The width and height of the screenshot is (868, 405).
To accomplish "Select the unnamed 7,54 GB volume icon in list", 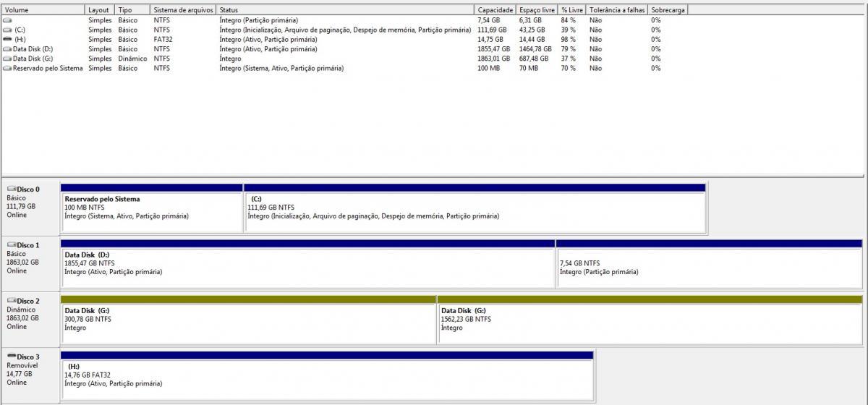I will pyautogui.click(x=7, y=20).
